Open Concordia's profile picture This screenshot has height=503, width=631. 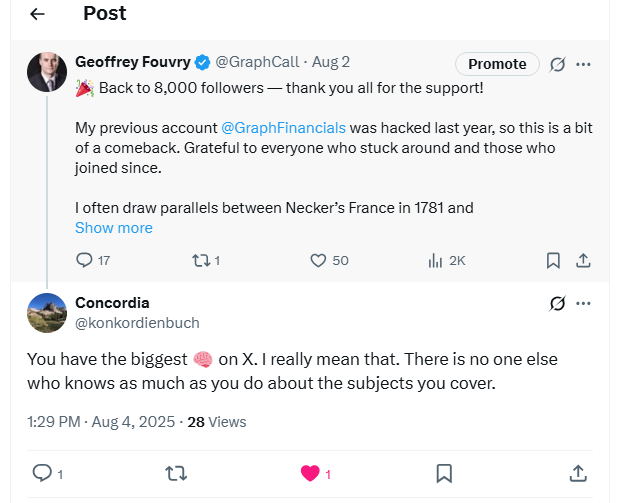coord(47,312)
